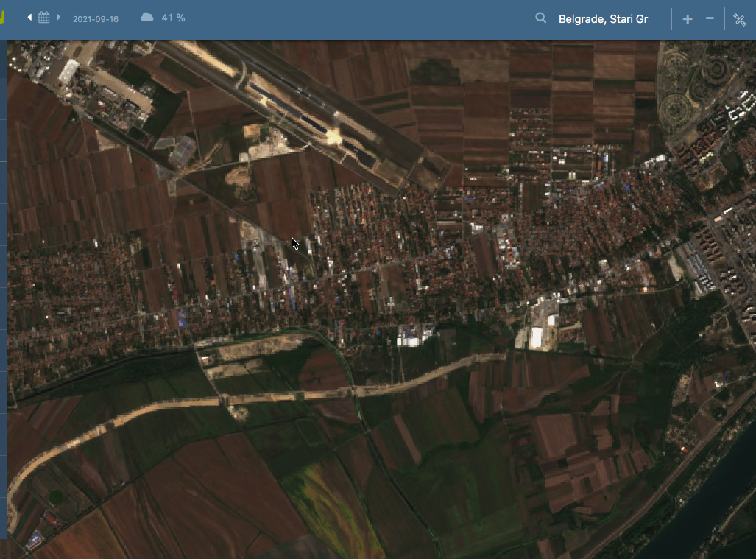
Task: Click the 41 % cloud cover value
Action: [x=173, y=18]
